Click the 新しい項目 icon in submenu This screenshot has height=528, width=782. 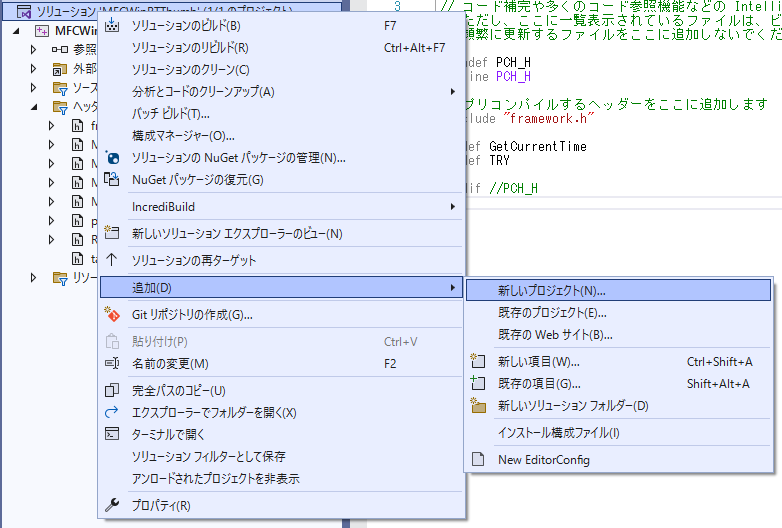point(478,361)
